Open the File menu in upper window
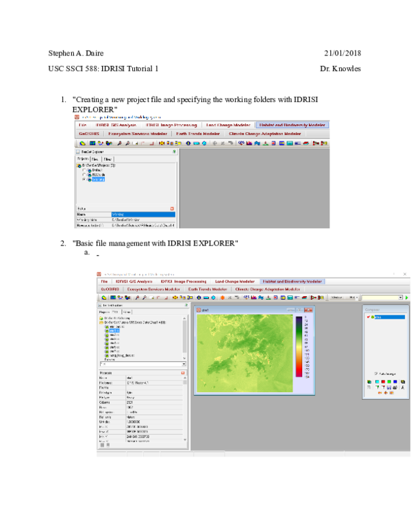This screenshot has width=411, height=532. (x=82, y=125)
